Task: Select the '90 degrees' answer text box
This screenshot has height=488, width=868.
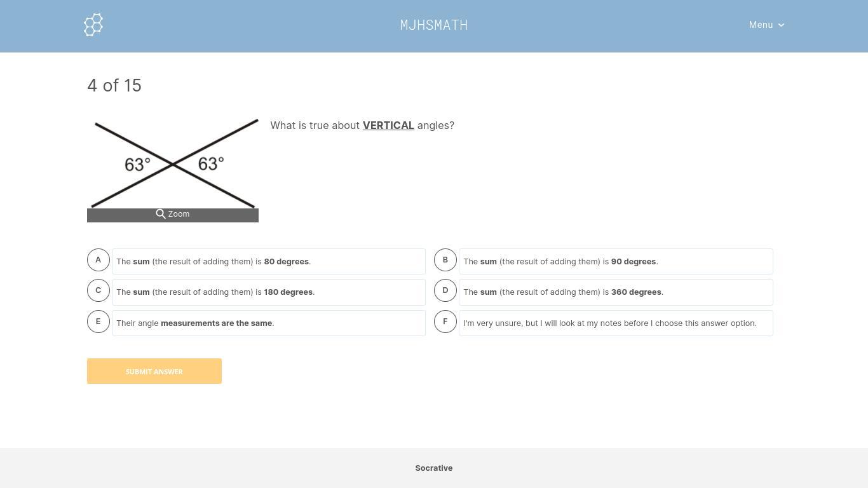Action: pos(616,262)
